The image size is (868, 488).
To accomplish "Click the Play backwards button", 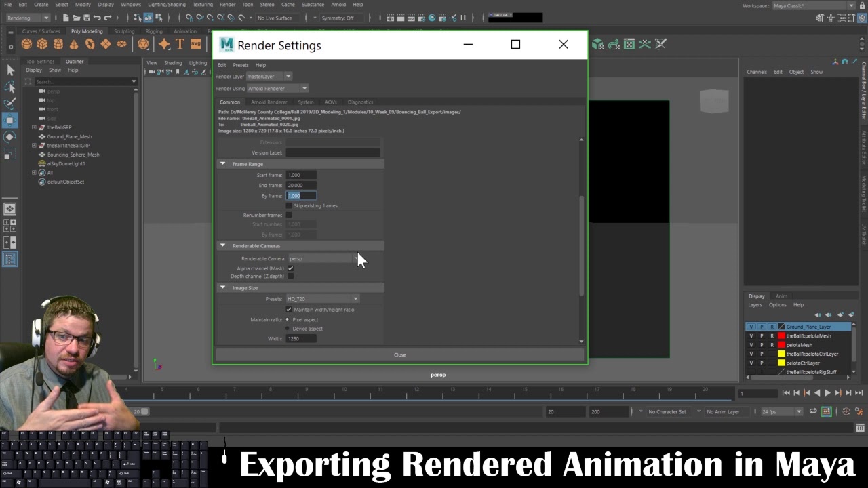I will 817,393.
